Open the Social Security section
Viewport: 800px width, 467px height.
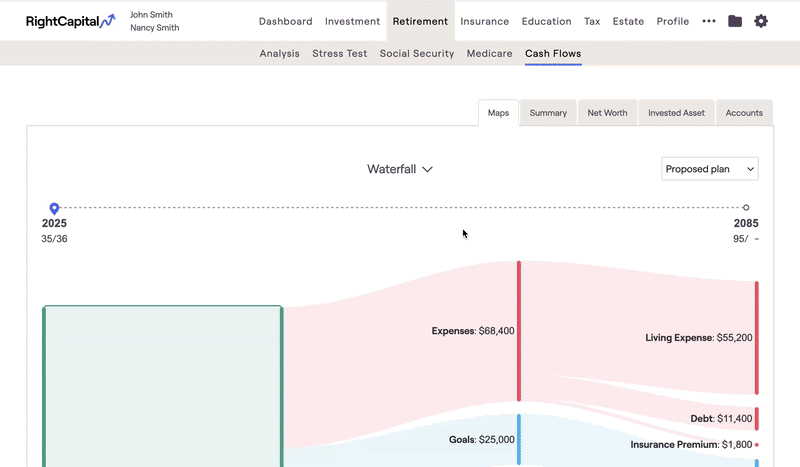(417, 54)
